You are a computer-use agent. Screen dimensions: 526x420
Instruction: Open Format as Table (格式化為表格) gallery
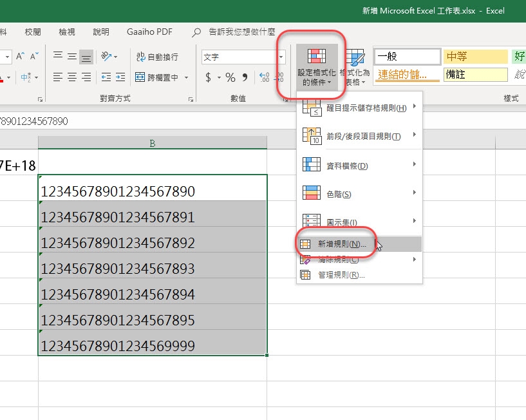(x=354, y=67)
